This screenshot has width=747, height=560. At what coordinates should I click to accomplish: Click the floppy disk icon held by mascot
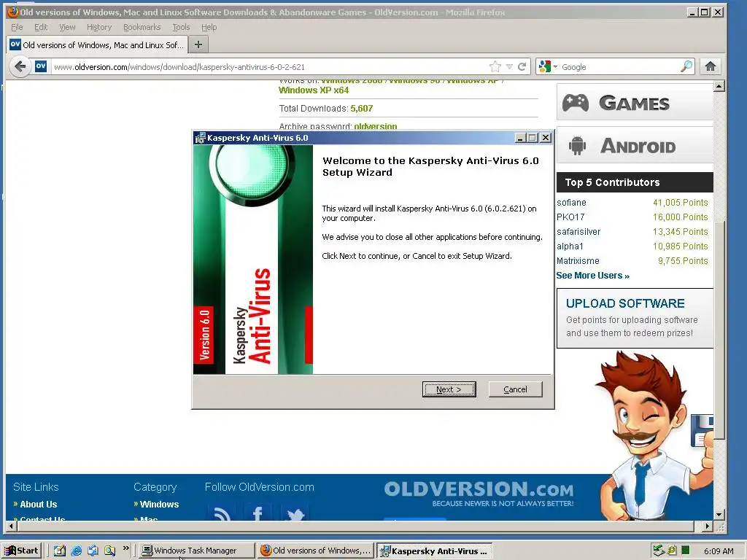703,430
